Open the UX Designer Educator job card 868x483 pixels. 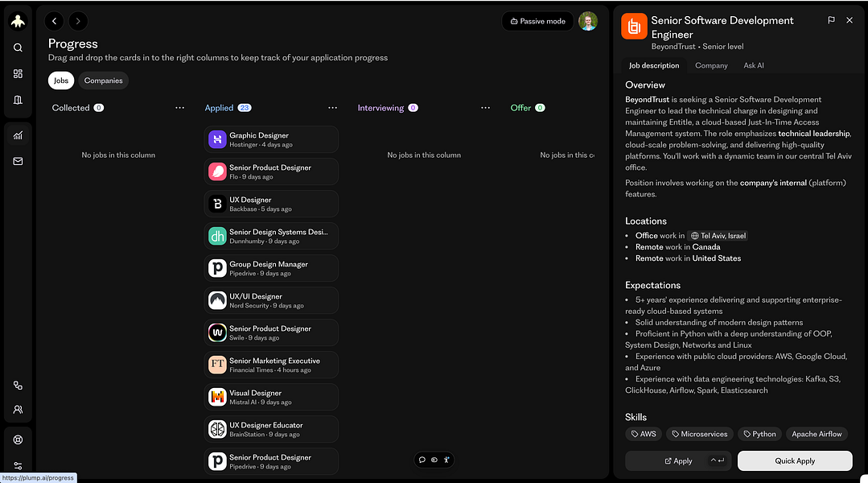pyautogui.click(x=271, y=429)
